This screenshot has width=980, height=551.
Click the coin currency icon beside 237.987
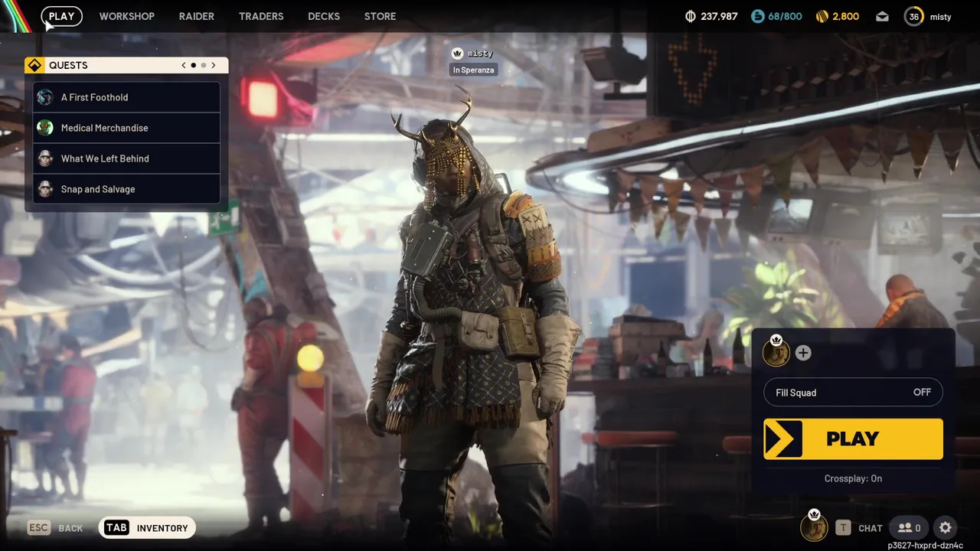coord(690,16)
